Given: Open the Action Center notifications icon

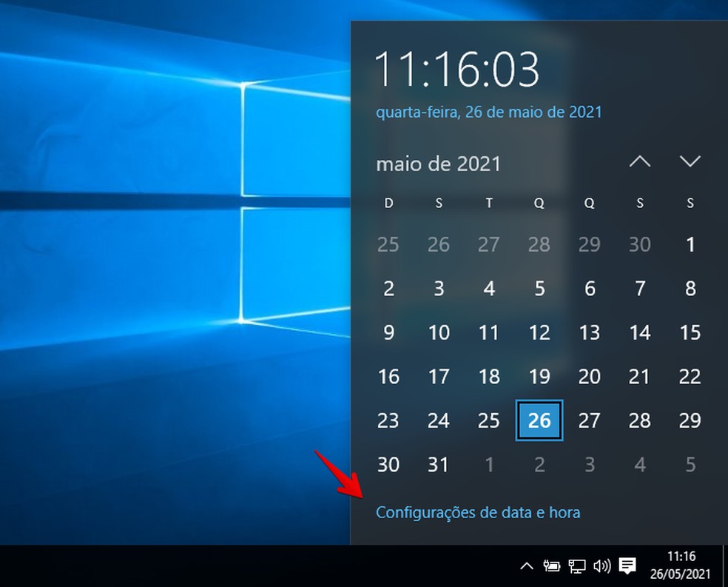Looking at the screenshot, I should [x=627, y=566].
